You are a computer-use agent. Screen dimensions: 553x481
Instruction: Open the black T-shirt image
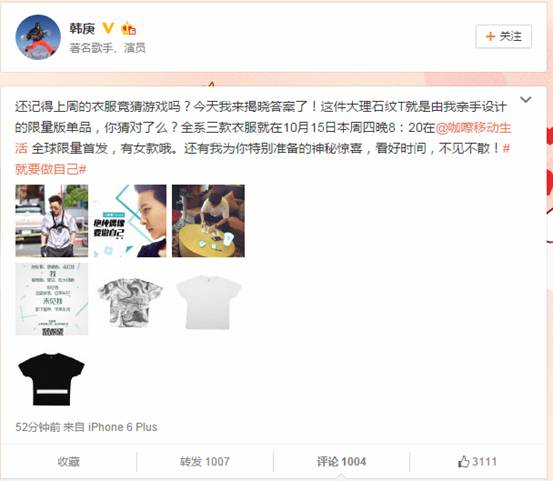(x=52, y=377)
